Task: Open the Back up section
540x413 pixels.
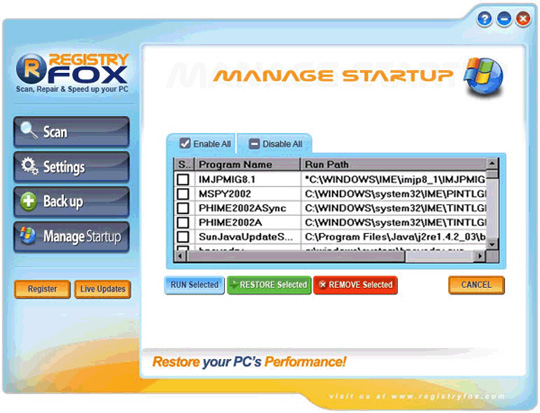Action: (x=72, y=202)
